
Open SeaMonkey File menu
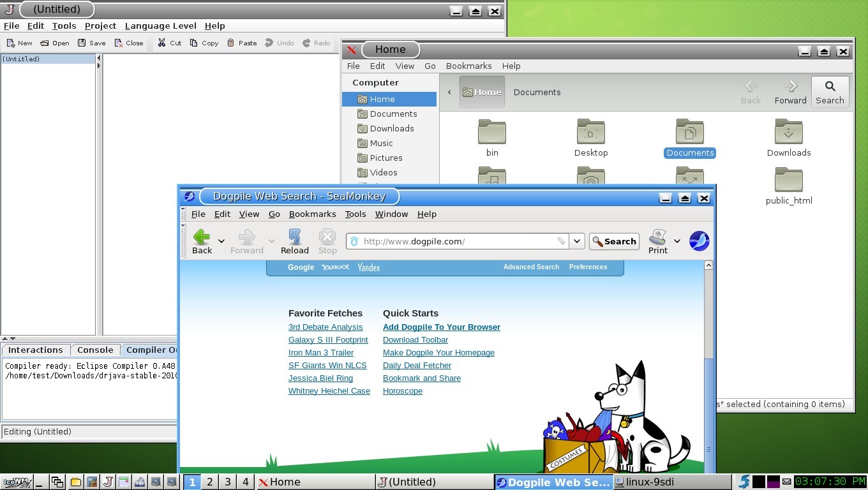click(198, 214)
